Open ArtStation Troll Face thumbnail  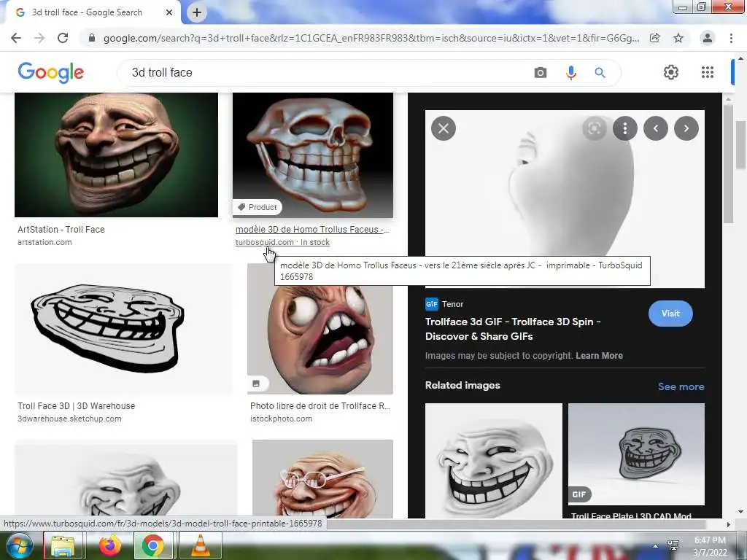coord(116,155)
